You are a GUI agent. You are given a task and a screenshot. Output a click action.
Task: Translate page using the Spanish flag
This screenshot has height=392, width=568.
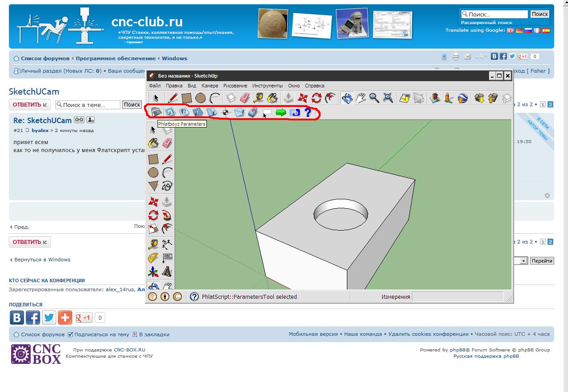coord(546,31)
